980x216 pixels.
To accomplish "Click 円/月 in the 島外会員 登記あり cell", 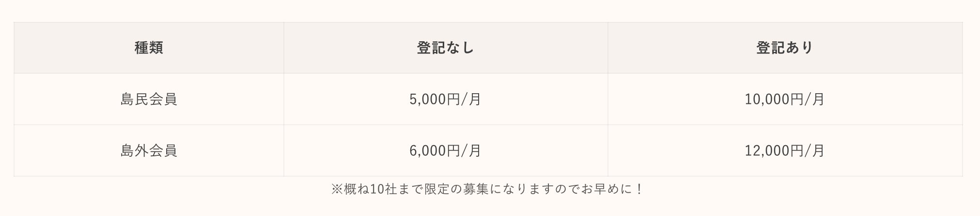I will [807, 150].
